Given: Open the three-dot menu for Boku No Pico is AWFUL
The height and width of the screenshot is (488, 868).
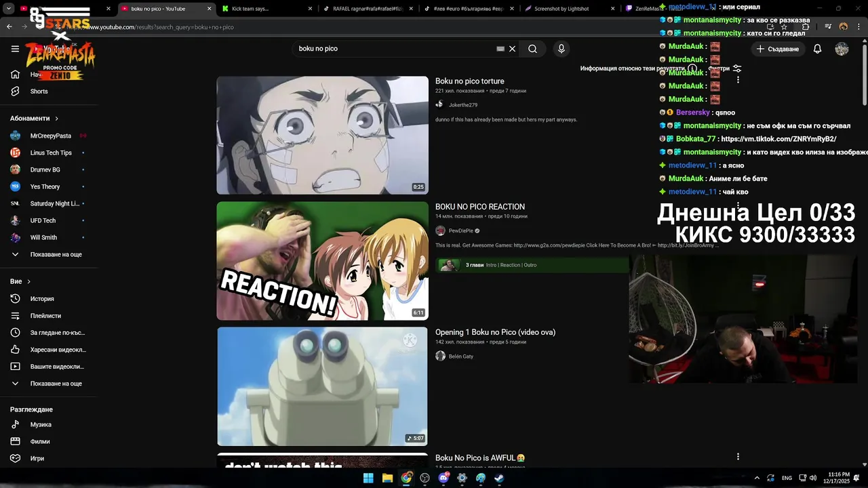Looking at the screenshot, I should [738, 457].
